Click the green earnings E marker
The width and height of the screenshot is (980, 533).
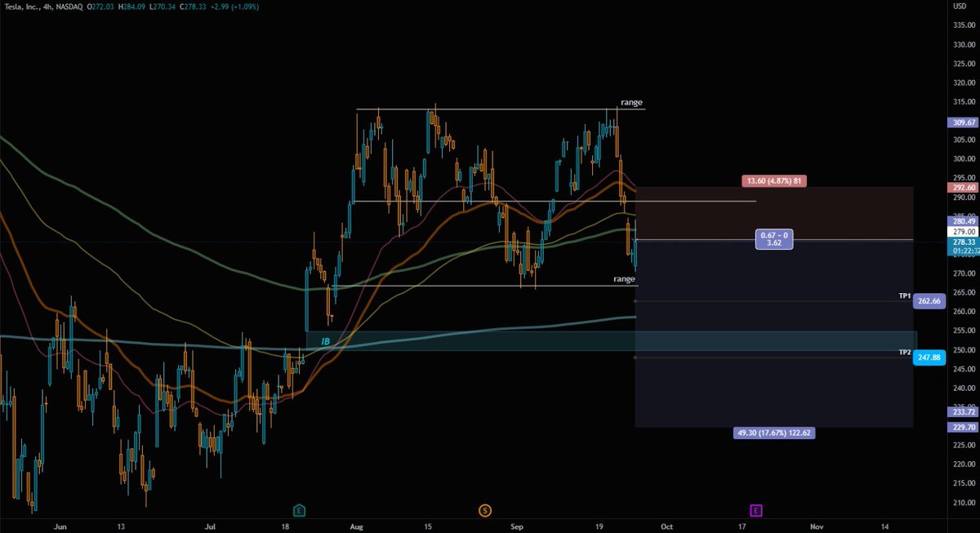coord(300,510)
